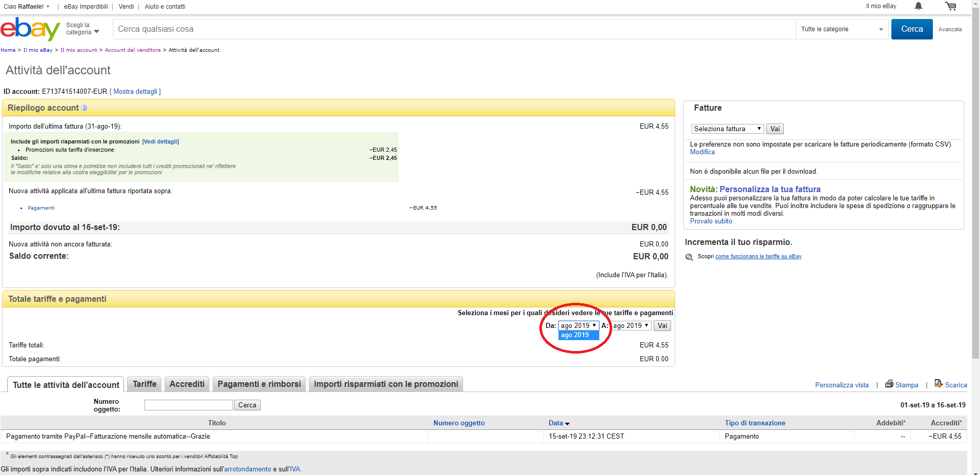Click Cerca button beside Numero oggetto
This screenshot has width=980, height=475.
pos(247,405)
